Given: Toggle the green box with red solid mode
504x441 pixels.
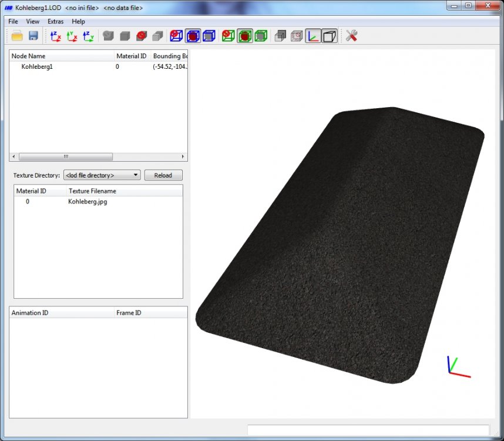Looking at the screenshot, I should click(x=245, y=36).
